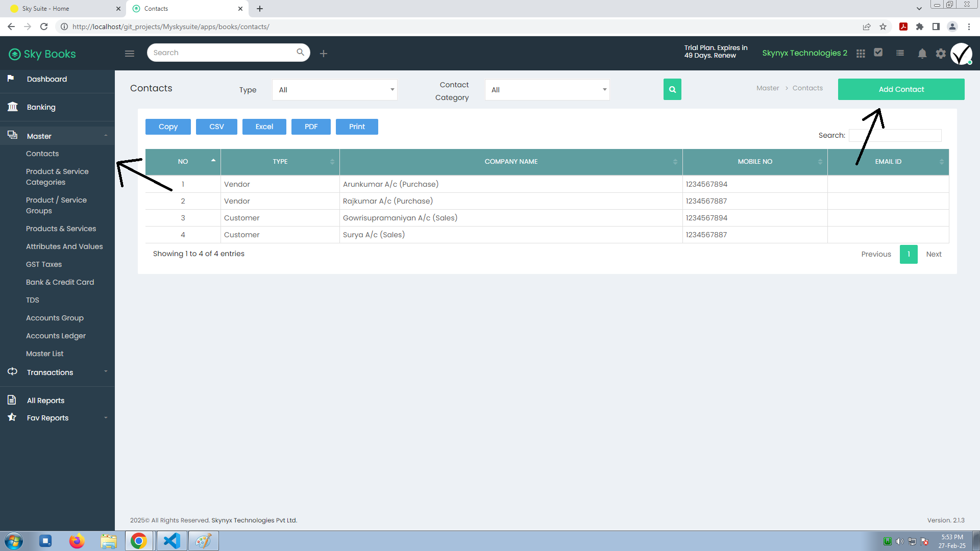This screenshot has height=551, width=980.
Task: Click the magnifier icon in top search bar
Action: (x=300, y=52)
